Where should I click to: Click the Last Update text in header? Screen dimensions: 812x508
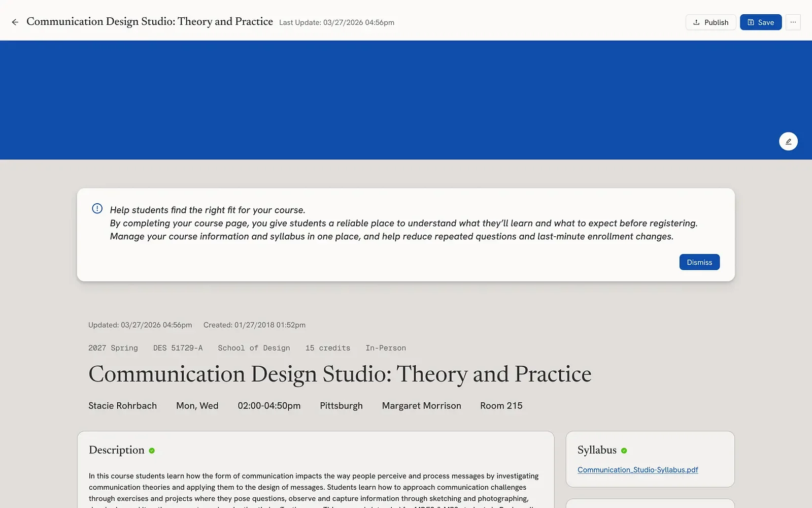pyautogui.click(x=336, y=22)
